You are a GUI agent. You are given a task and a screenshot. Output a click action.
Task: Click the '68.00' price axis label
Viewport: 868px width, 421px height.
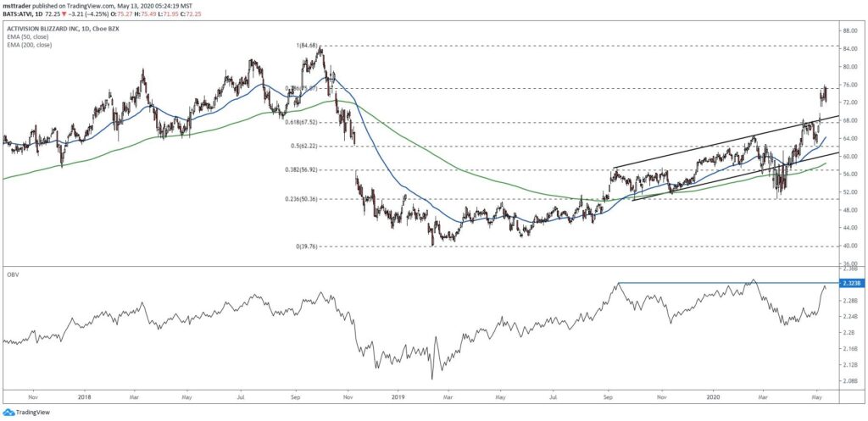[849, 120]
